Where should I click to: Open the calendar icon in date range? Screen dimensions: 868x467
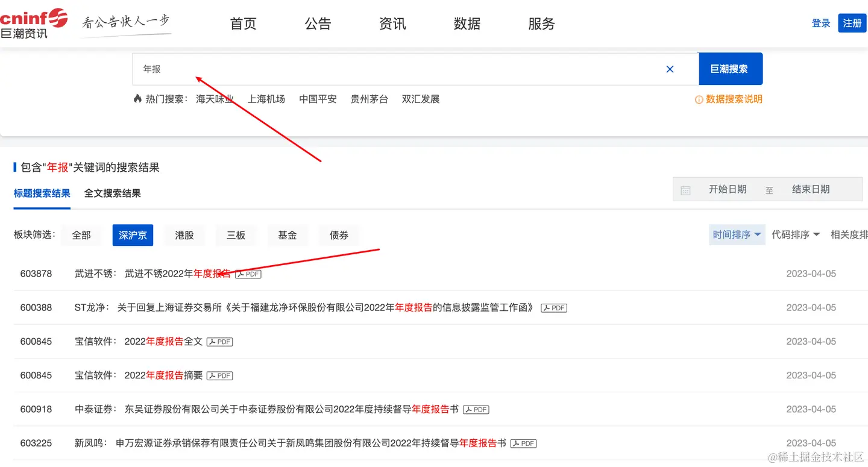[x=685, y=190]
